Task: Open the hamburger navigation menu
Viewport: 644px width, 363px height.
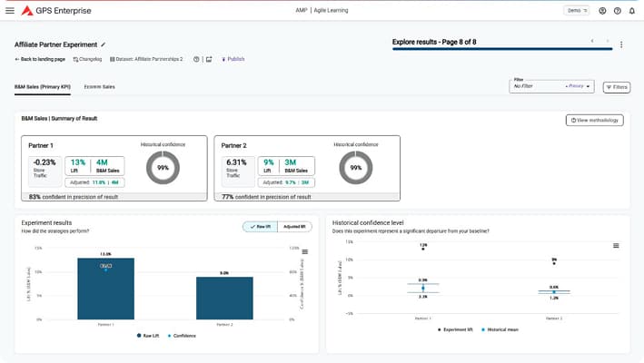Action: [10, 11]
